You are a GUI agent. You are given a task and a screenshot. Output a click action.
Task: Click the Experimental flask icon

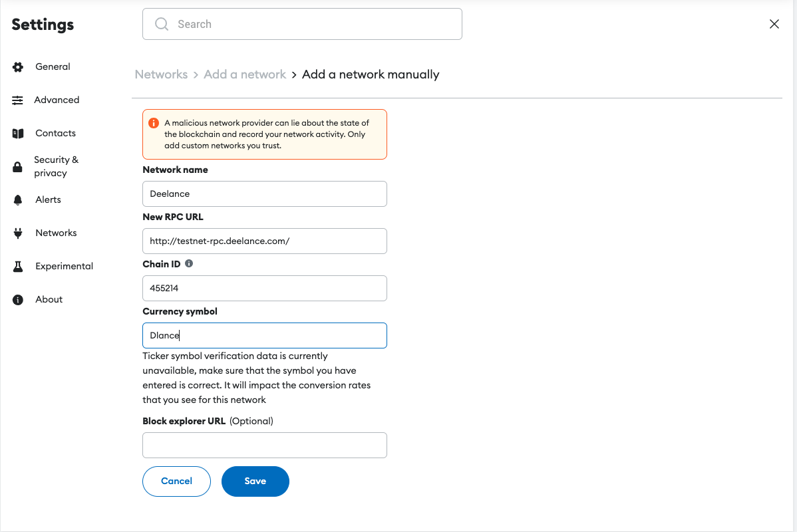coord(18,267)
